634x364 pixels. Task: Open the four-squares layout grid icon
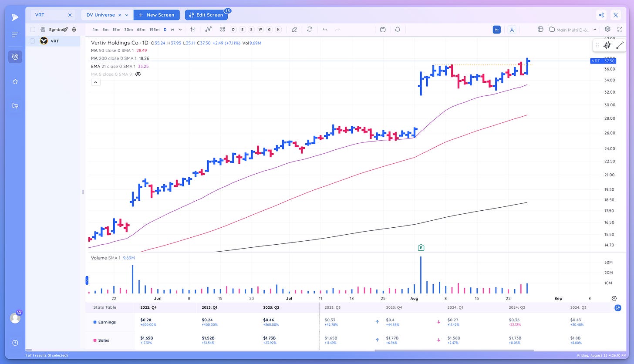(x=223, y=29)
